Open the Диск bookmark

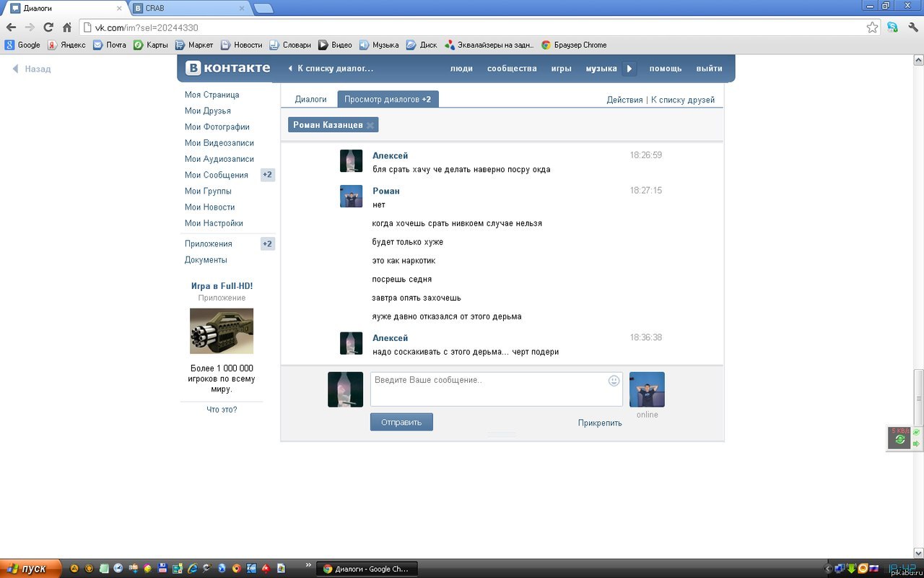[x=422, y=45]
